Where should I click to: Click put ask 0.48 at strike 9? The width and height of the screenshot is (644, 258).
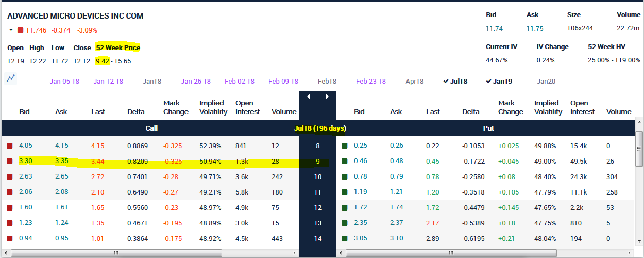click(x=396, y=162)
